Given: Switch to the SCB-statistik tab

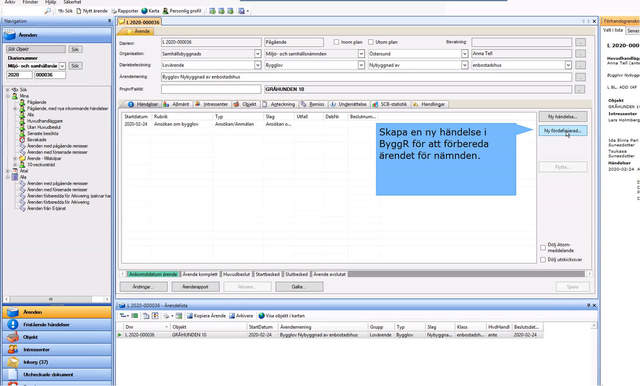Looking at the screenshot, I should point(389,104).
